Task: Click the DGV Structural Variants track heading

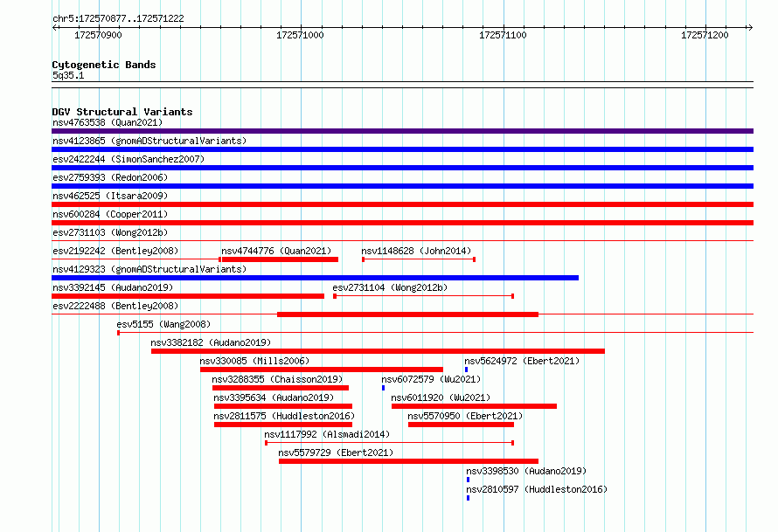Action: point(122,112)
